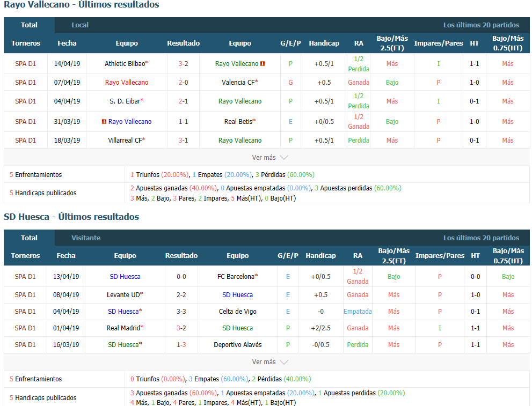Click the 1-1 result against Real Betis
The height and width of the screenshot is (406, 532).
(183, 122)
